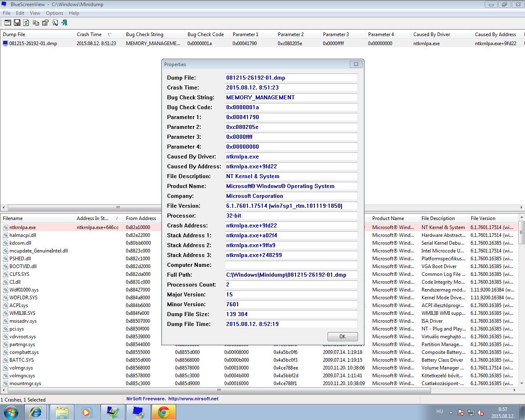
Task: Open Windows Explorer from the taskbar
Action: pos(62,412)
